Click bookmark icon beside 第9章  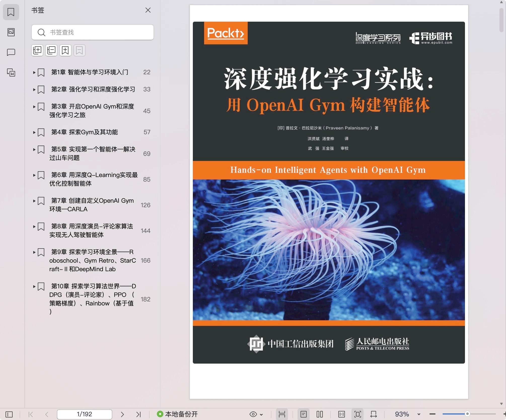[41, 252]
